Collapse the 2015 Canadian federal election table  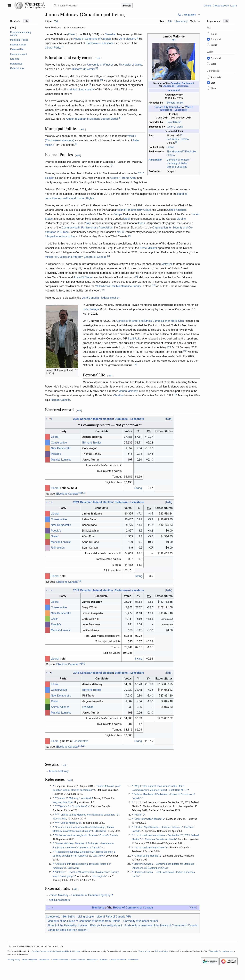click(169, 673)
